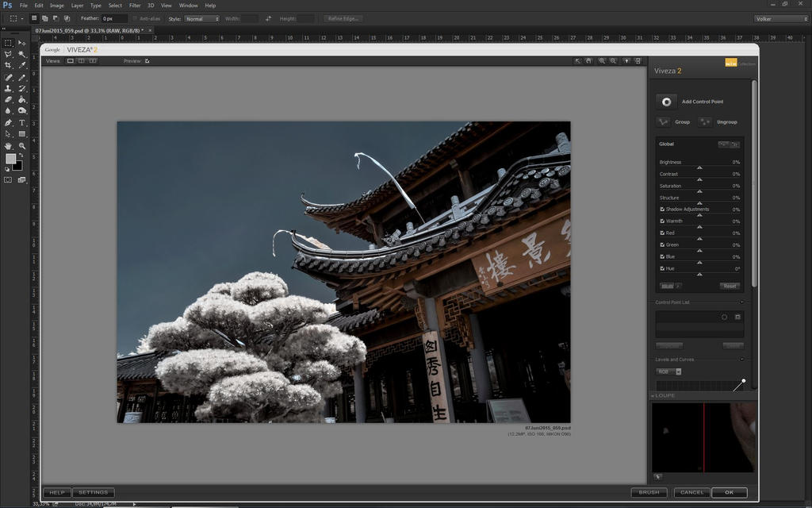Pin the Loupe with the pushpin icon
The image size is (812, 508).
(x=657, y=476)
